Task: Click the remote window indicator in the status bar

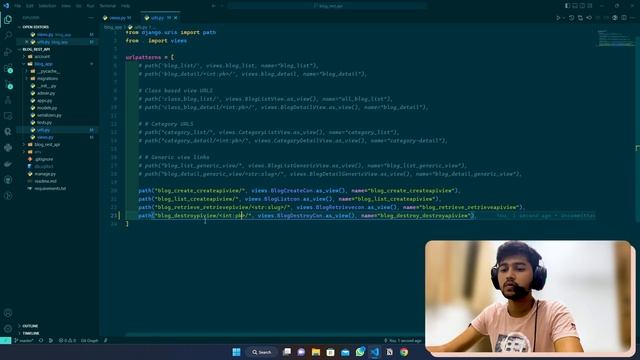Action: pyautogui.click(x=5, y=340)
